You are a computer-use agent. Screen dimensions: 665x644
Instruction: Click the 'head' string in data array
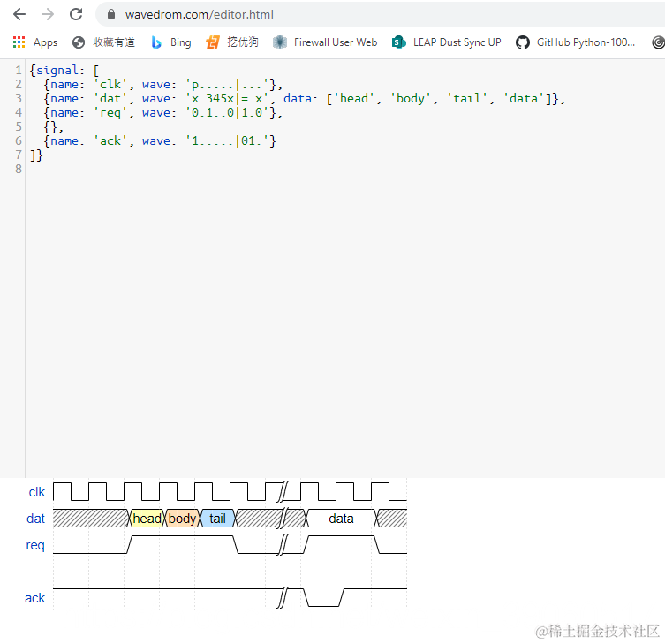click(x=354, y=98)
